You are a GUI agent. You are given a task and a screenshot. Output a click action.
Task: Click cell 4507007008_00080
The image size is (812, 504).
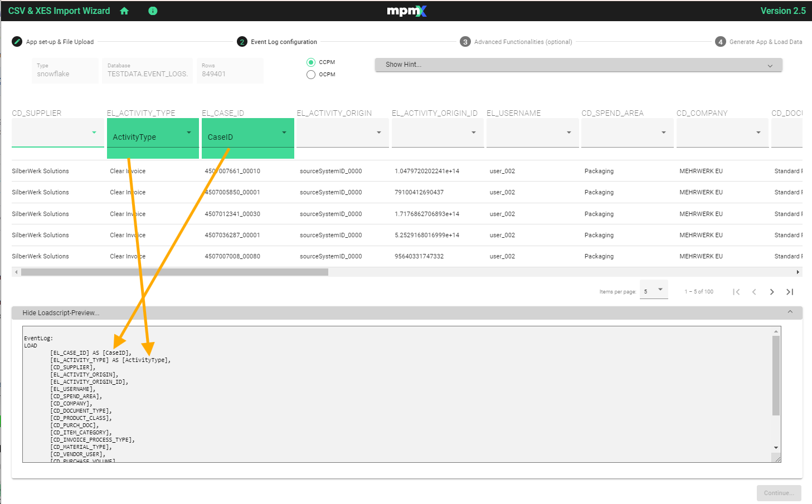click(232, 256)
